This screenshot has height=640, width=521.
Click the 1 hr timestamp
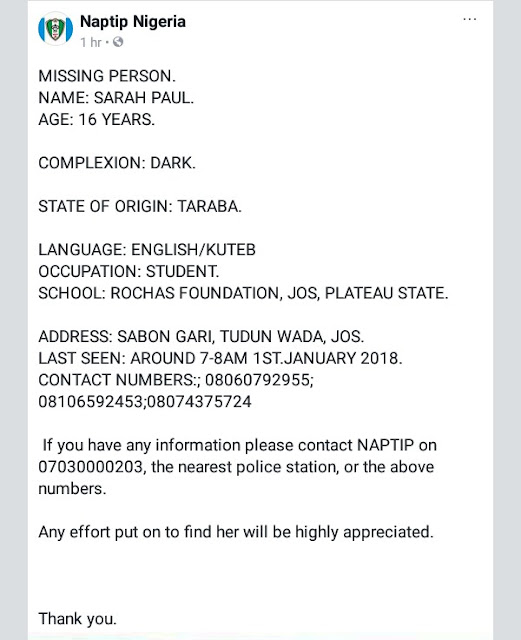91,42
